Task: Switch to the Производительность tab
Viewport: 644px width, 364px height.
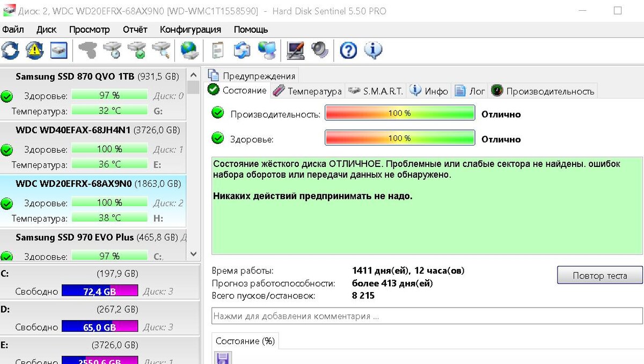Action: (543, 91)
